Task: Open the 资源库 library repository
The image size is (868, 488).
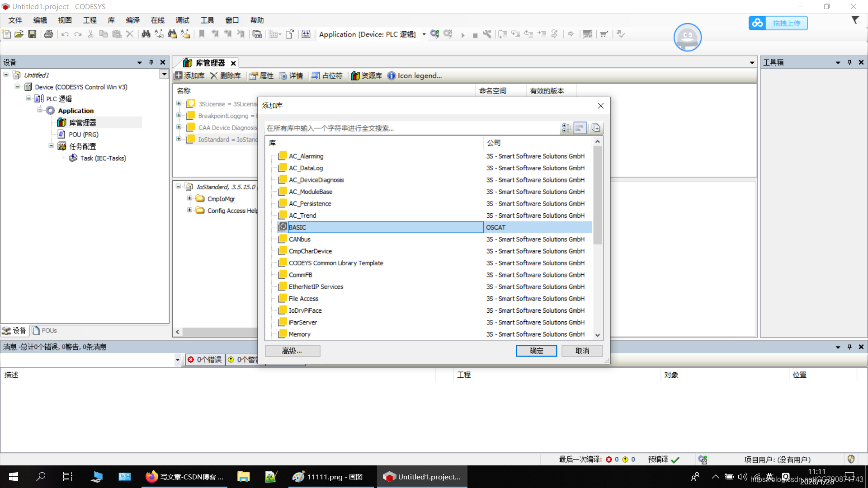Action: [x=366, y=75]
